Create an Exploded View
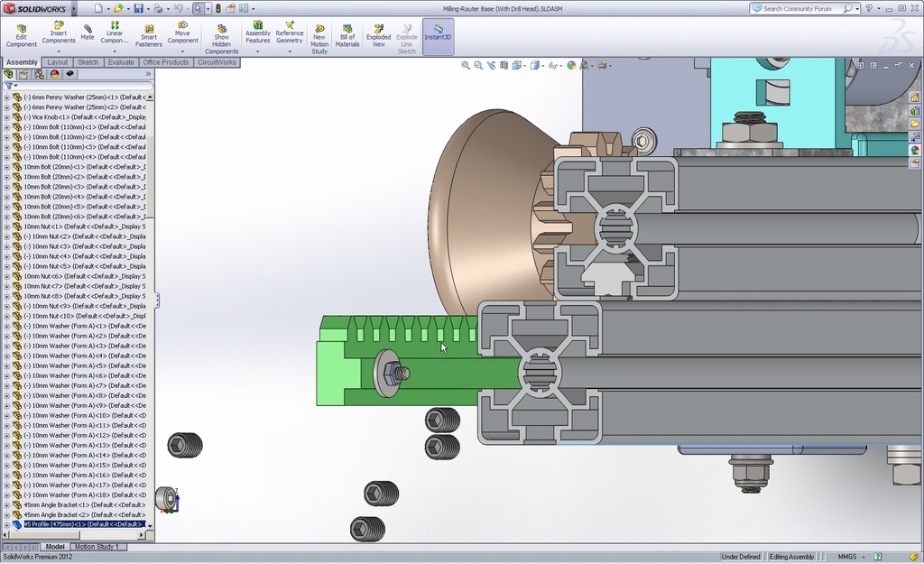924x564 pixels. click(x=378, y=34)
